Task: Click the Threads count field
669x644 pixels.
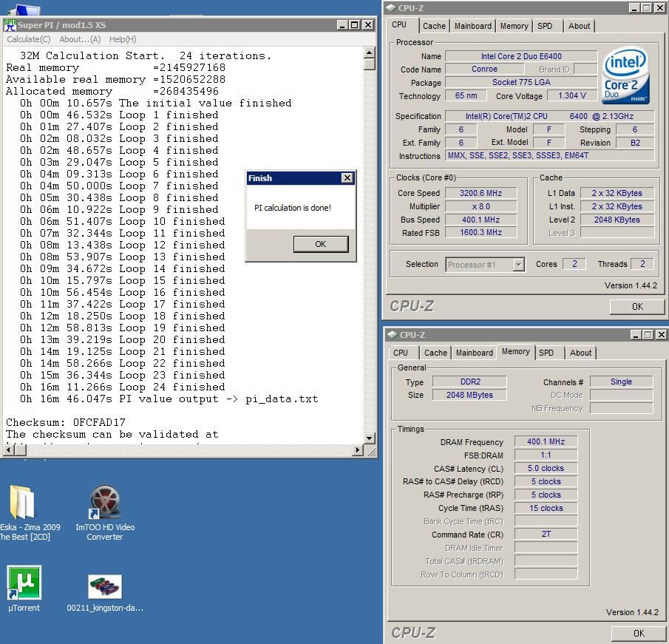Action: 642,264
